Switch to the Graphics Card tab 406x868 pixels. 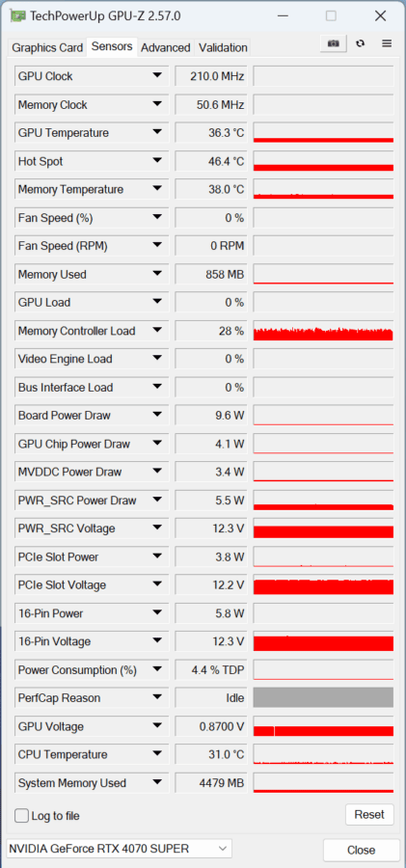pos(47,47)
